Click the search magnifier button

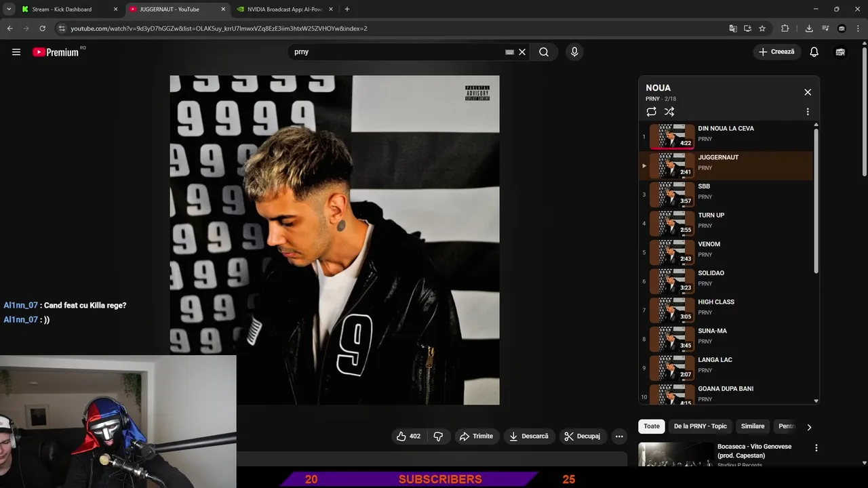544,52
